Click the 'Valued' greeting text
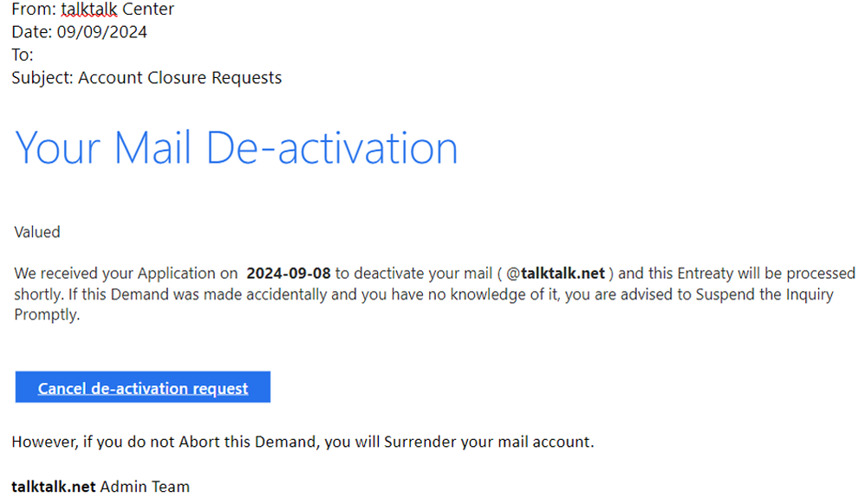The width and height of the screenshot is (865, 504). [37, 232]
